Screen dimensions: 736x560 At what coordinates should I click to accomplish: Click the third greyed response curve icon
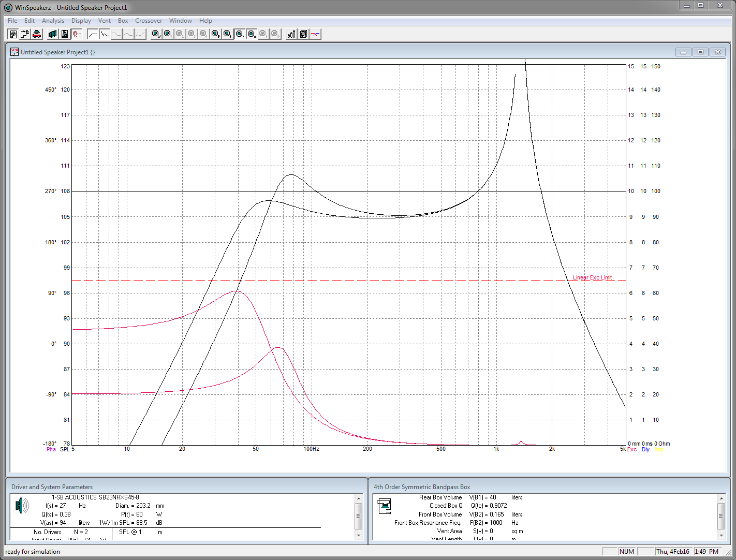tap(117, 34)
